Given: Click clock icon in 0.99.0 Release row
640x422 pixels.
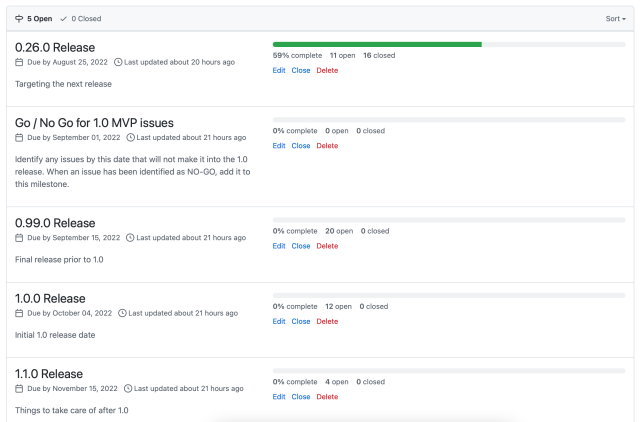Looking at the screenshot, I should 130,238.
